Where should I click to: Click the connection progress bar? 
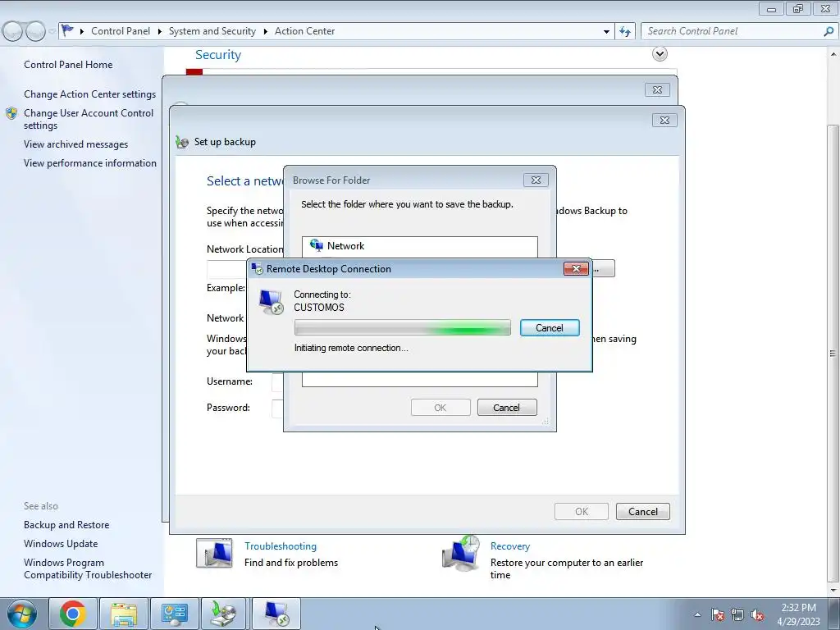pos(402,328)
